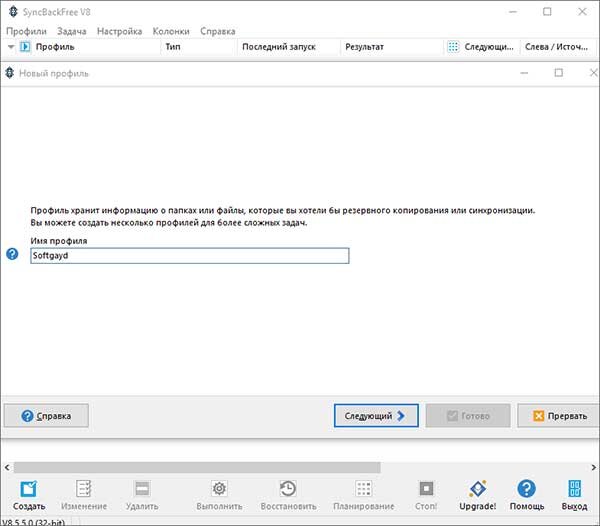Open the Колонки menu
The width and height of the screenshot is (600, 526).
tap(171, 31)
